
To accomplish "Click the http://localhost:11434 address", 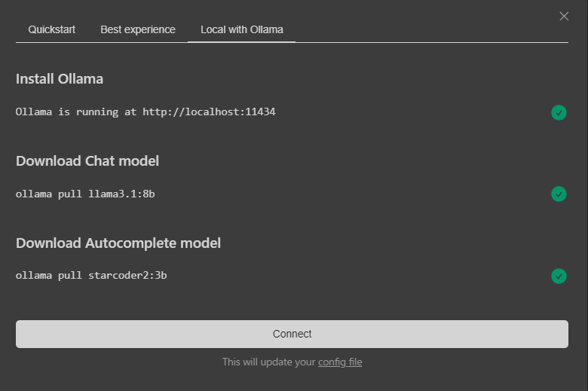I will tap(209, 112).
